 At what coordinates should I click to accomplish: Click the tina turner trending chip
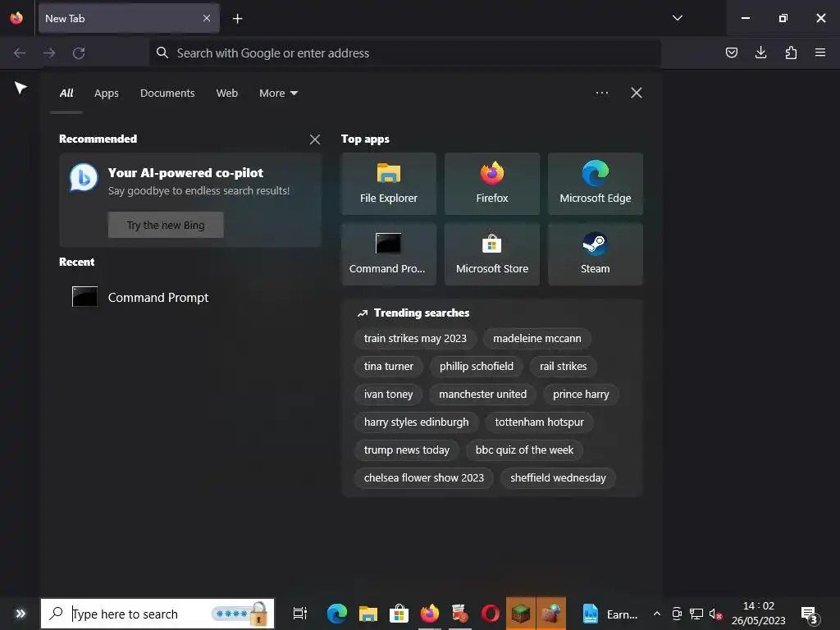[x=388, y=367]
